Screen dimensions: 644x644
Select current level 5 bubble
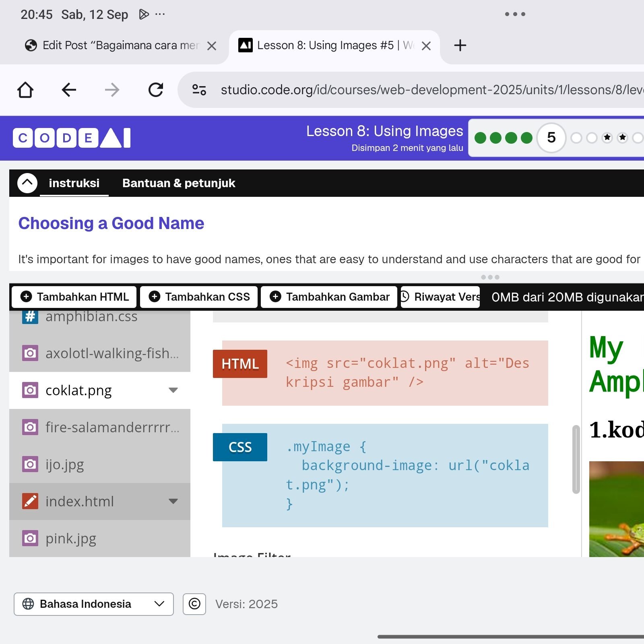point(551,138)
